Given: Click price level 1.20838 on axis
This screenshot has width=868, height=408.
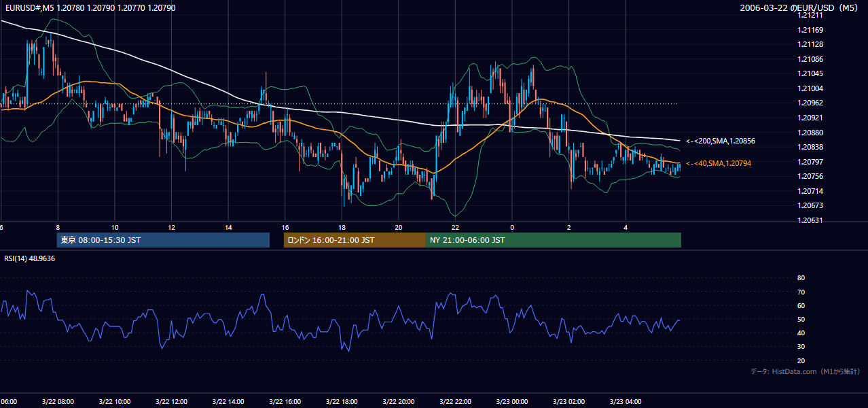Looking at the screenshot, I should [x=810, y=147].
